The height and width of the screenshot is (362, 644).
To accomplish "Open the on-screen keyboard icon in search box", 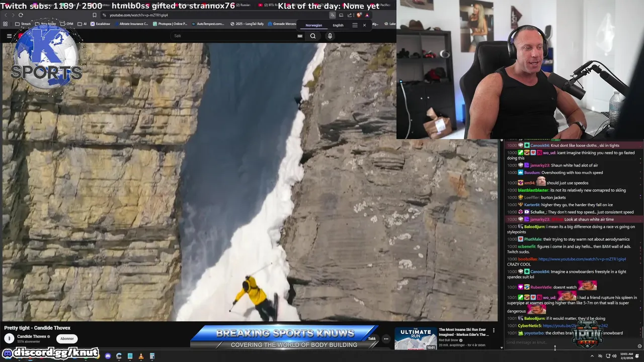I will 300,36.
